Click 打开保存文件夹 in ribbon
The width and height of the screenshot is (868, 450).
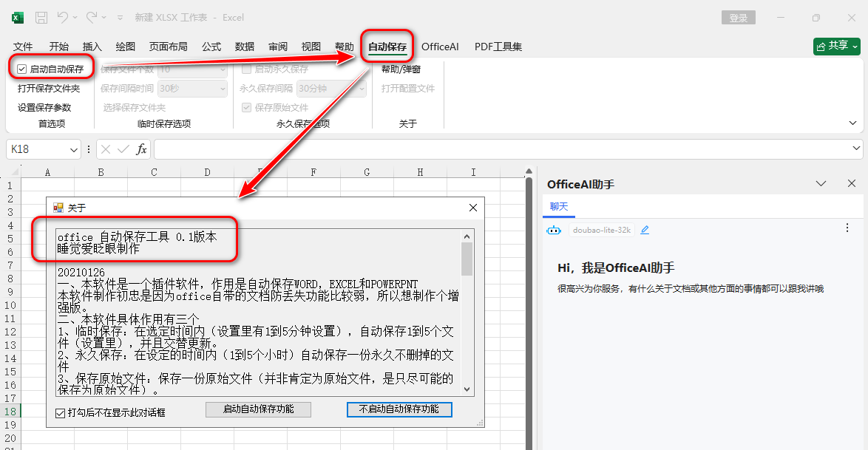pos(49,88)
